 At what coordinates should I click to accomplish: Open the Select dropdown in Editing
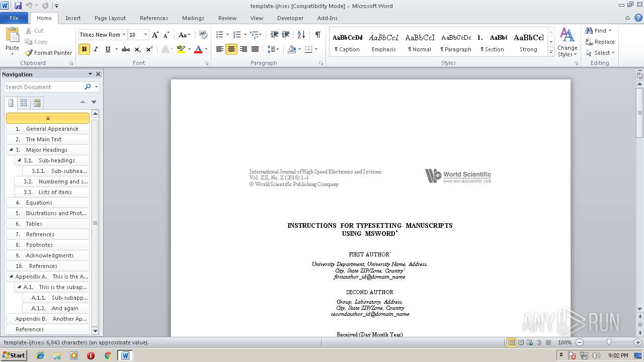pos(600,53)
